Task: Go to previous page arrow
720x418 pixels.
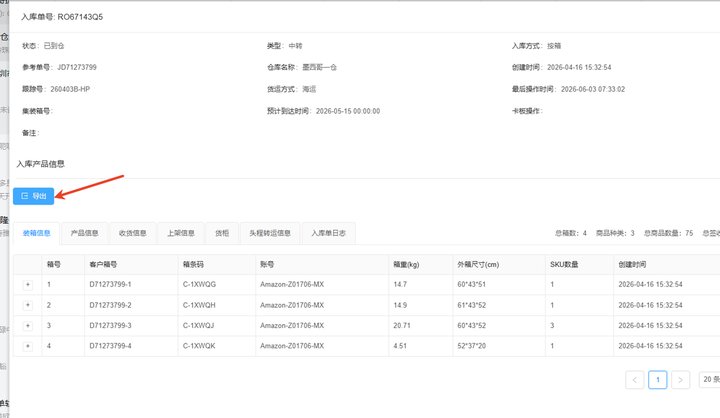Action: (635, 380)
